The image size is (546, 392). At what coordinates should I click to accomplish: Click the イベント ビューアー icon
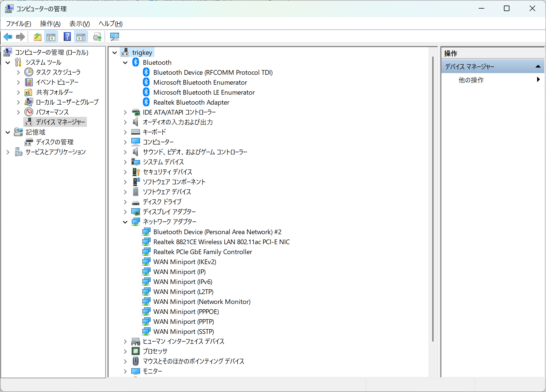[29, 82]
